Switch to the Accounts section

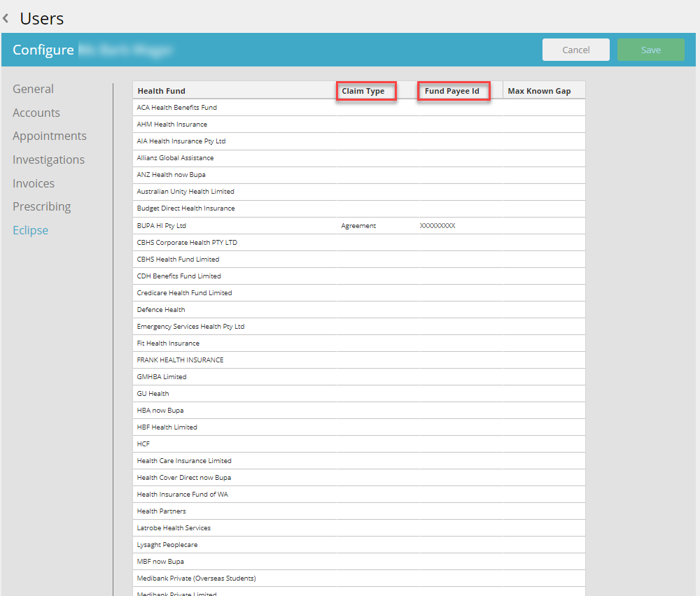pyautogui.click(x=36, y=113)
